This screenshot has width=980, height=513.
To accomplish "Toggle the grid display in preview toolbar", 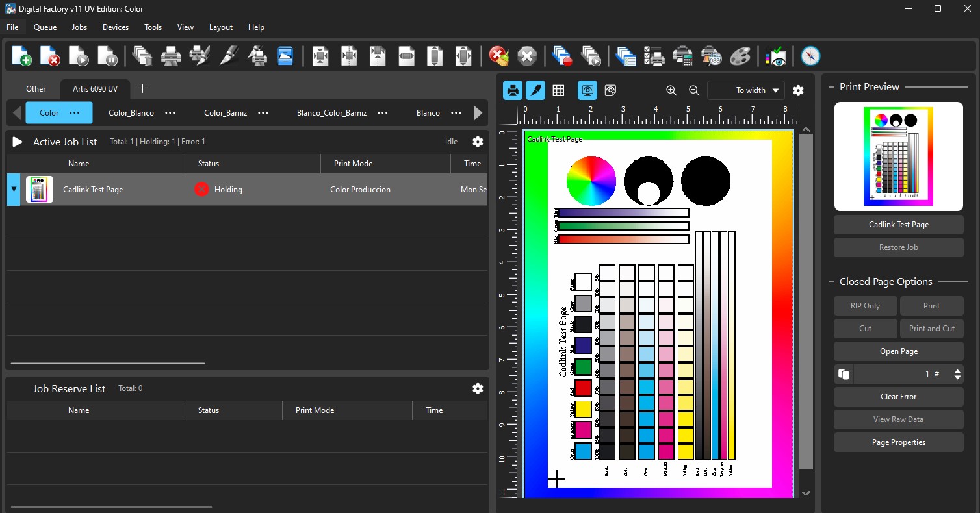I will [x=558, y=90].
